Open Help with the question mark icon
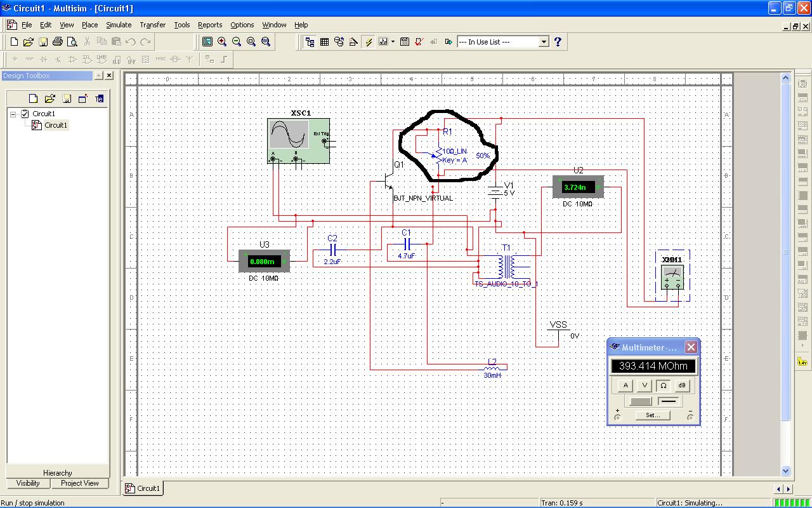 [x=558, y=42]
